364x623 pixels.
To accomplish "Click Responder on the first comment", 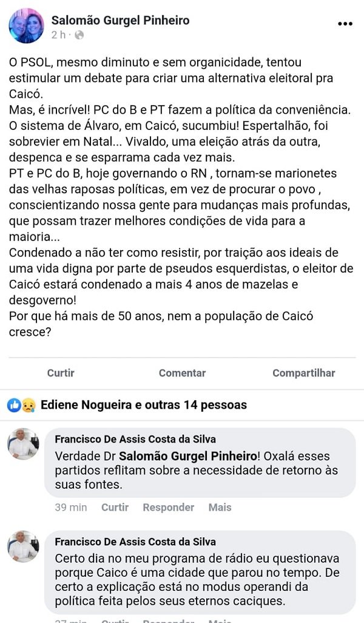I will tap(168, 507).
